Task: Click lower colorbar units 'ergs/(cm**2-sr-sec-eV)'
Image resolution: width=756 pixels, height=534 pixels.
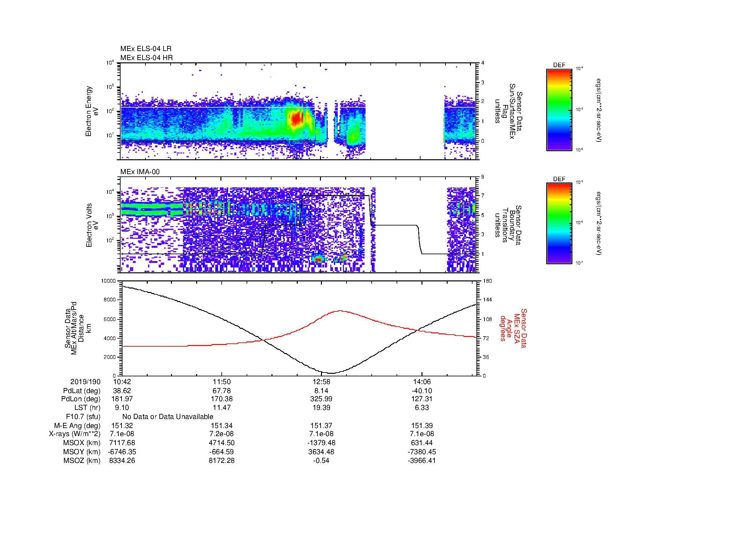Action: pos(599,224)
